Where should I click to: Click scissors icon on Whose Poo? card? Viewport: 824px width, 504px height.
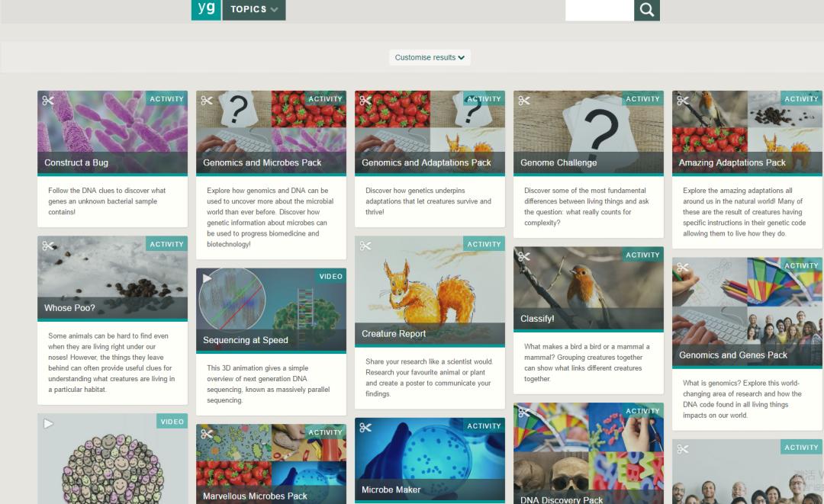point(48,246)
